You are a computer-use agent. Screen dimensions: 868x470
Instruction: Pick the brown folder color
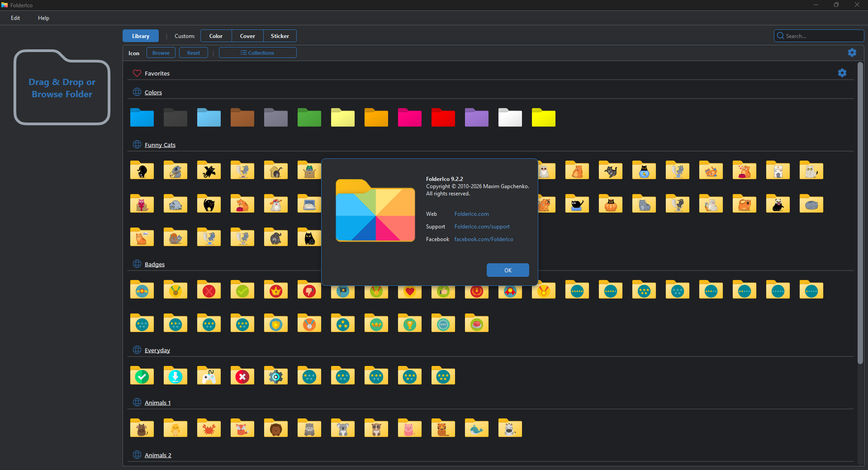(242, 118)
